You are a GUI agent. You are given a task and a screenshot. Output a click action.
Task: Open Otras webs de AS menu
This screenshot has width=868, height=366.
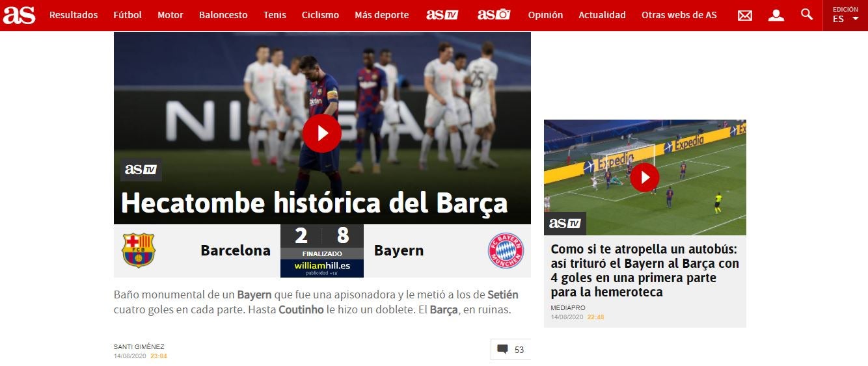(x=679, y=15)
